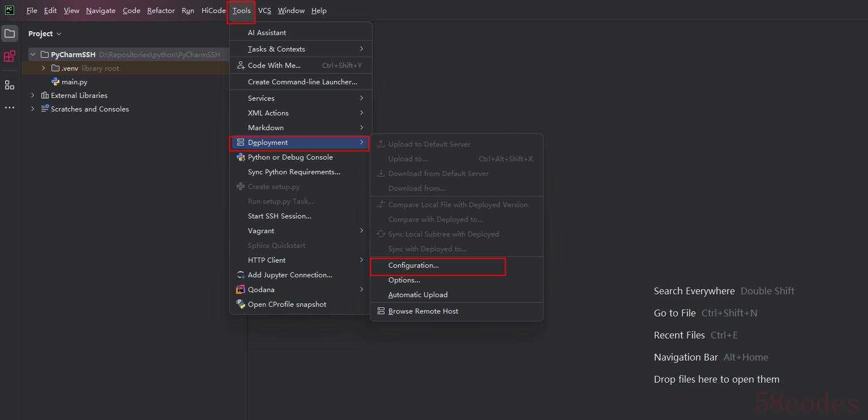Click the Python or Debug Console icon
The width and height of the screenshot is (868, 420).
241,157
